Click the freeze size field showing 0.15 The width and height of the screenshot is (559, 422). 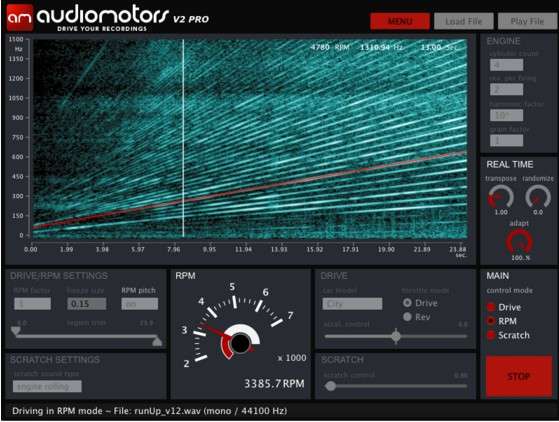(x=87, y=304)
